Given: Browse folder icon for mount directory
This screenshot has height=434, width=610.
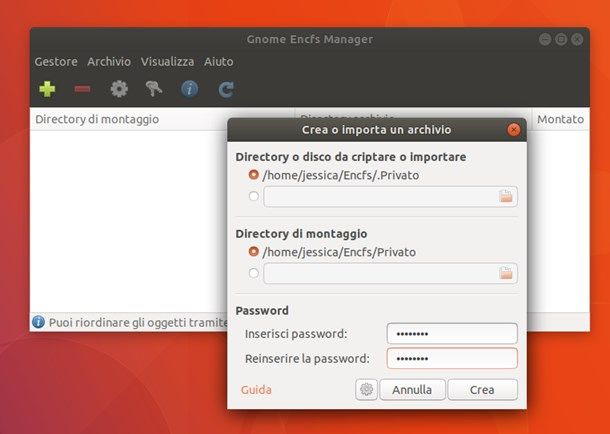Looking at the screenshot, I should coord(506,273).
